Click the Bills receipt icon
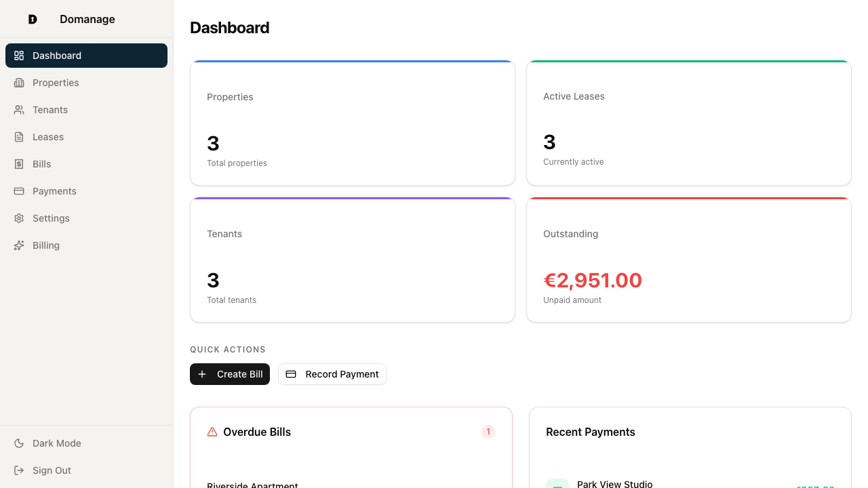868x488 pixels. click(18, 163)
